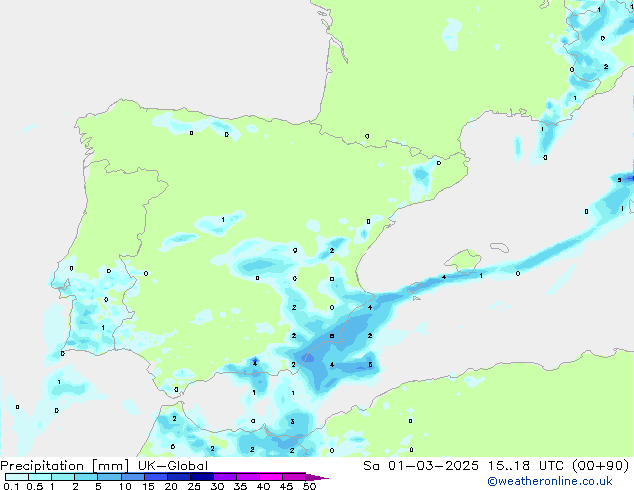Viewport: 634px width, 490px height.
Task: Click the 0.5–1 mm legend color swatch
Action: pyautogui.click(x=40, y=477)
